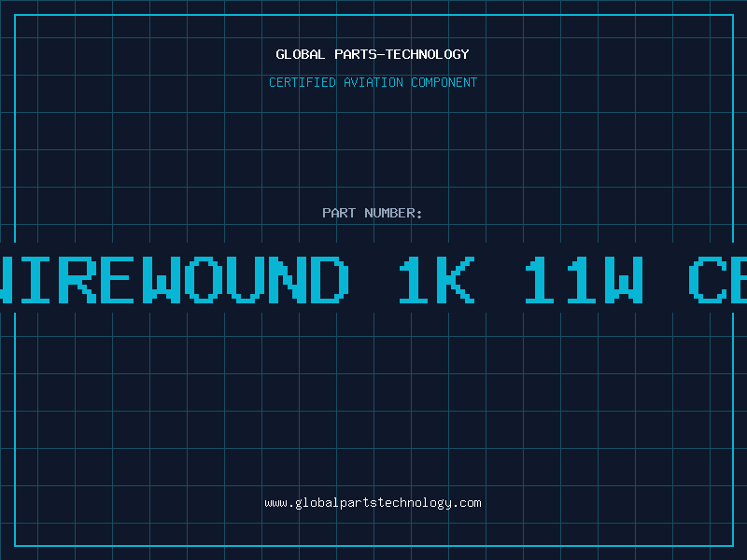Click the WIREWOUND 1K 11W part number text
Screen dimensions: 747x560
coord(373,279)
